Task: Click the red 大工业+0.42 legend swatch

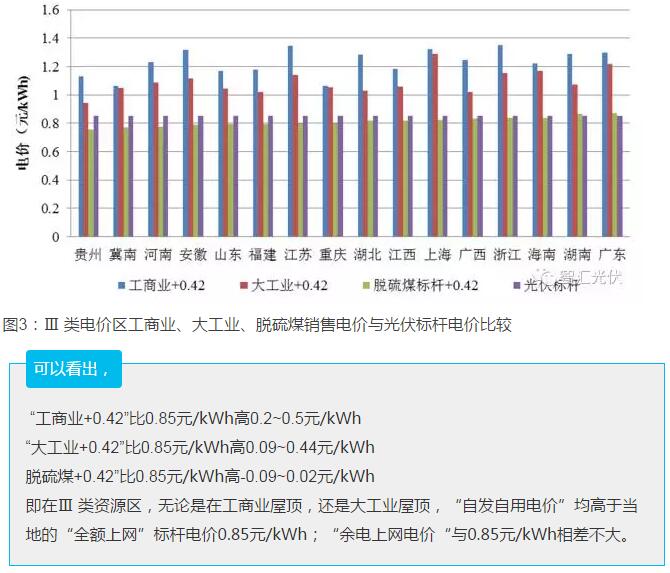Action: (x=244, y=285)
